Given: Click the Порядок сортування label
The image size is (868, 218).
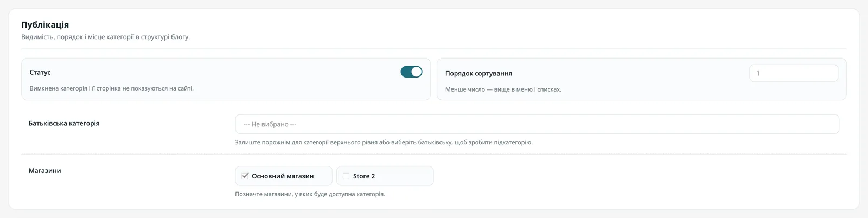Looking at the screenshot, I should click(x=478, y=73).
